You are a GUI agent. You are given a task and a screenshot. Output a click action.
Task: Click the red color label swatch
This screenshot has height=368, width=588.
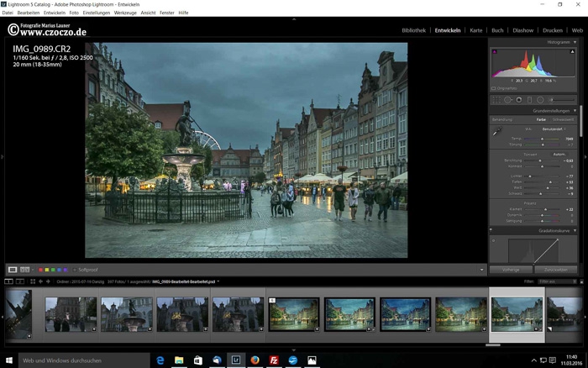[41, 270]
